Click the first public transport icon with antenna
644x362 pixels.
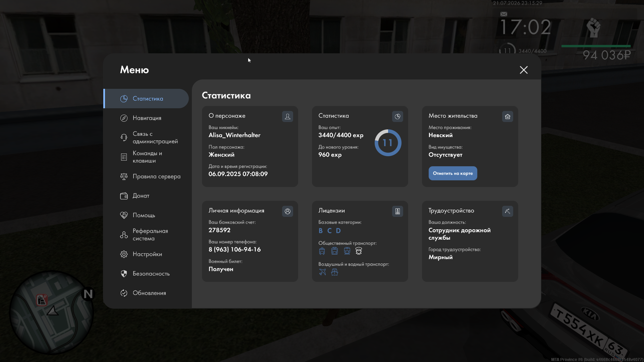pyautogui.click(x=322, y=251)
